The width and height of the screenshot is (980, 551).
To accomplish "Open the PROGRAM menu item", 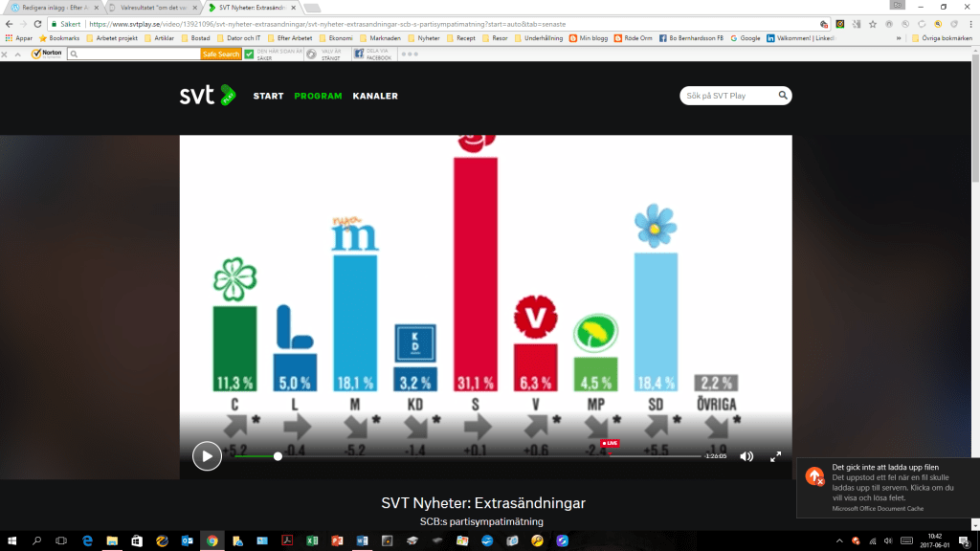I will pos(318,96).
